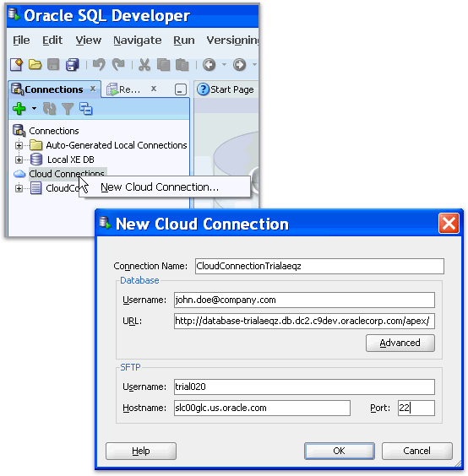Close the New Cloud Connection dialog
Viewport: 468px width, 476px height.
pyautogui.click(x=449, y=224)
